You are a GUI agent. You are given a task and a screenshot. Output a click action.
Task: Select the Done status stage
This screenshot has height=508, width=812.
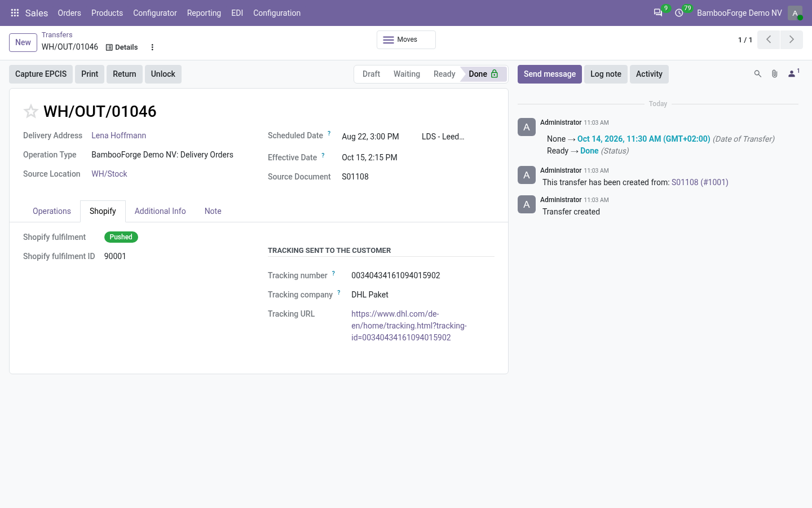tap(483, 74)
